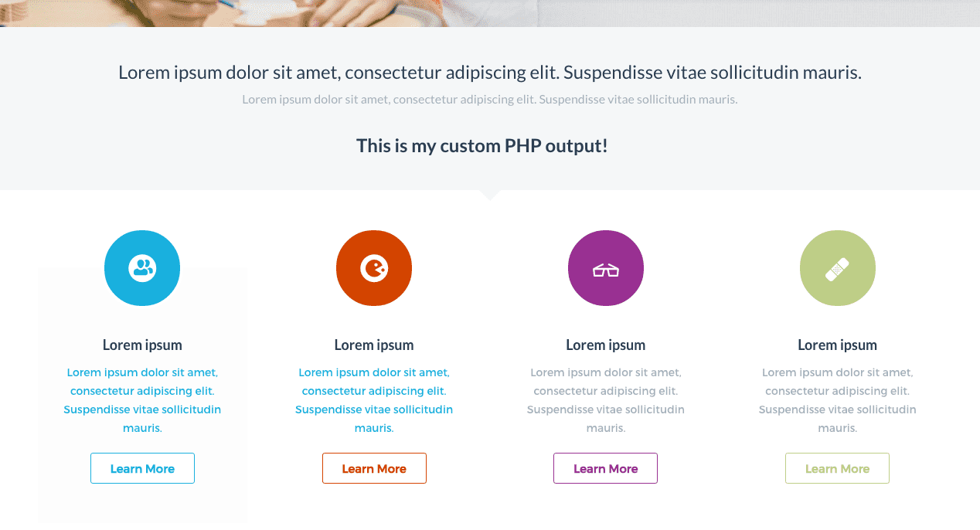
Task: Click gray description text under bandage icon
Action: (x=838, y=400)
